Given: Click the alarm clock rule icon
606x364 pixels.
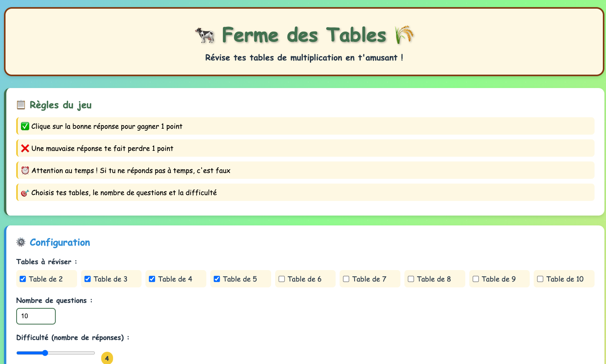Looking at the screenshot, I should [x=25, y=171].
